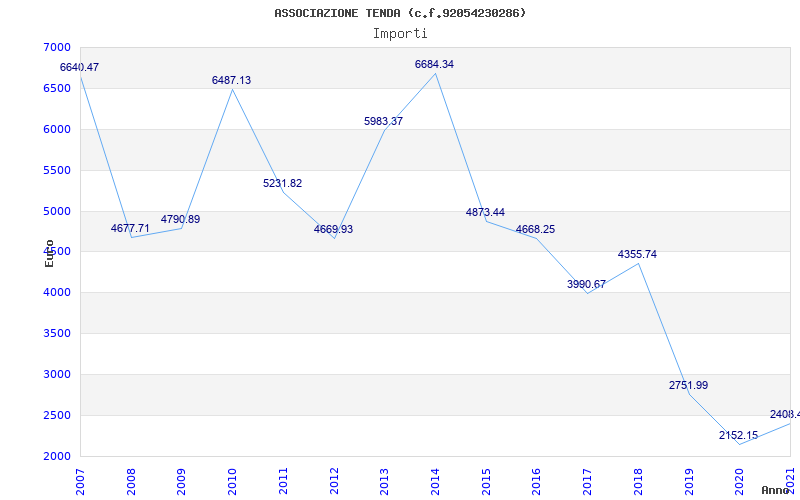Click the x-axis year 2007
This screenshot has height=500, width=800.
click(80, 481)
